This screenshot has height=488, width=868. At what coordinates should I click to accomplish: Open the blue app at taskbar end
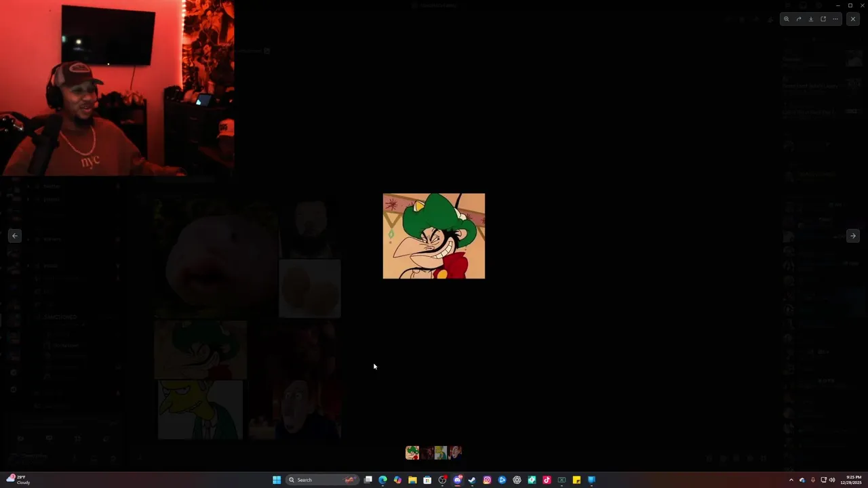(591, 480)
